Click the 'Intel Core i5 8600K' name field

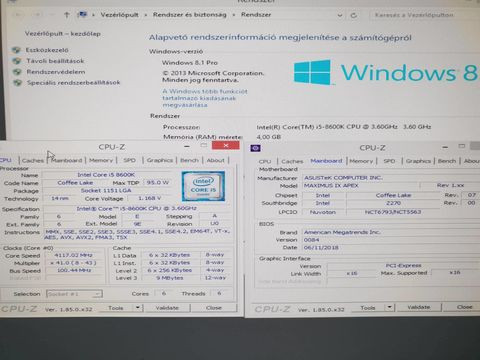click(106, 175)
